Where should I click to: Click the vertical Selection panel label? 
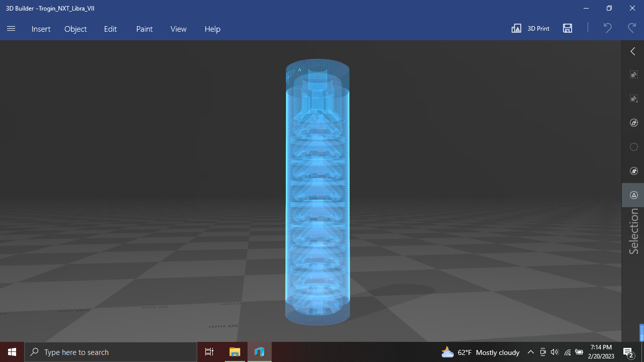tap(633, 231)
